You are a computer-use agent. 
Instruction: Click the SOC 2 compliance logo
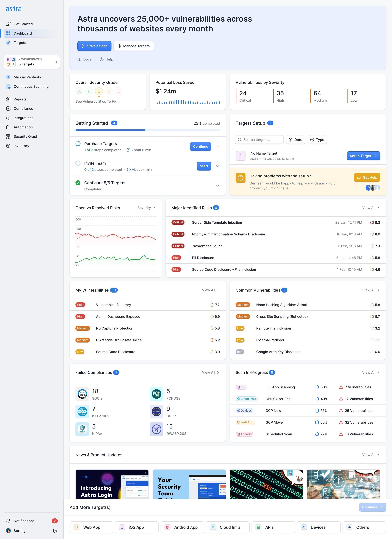(82, 394)
